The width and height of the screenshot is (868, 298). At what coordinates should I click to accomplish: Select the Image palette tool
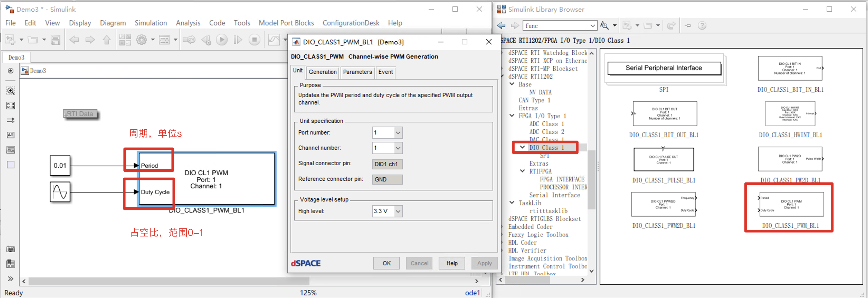(11, 150)
